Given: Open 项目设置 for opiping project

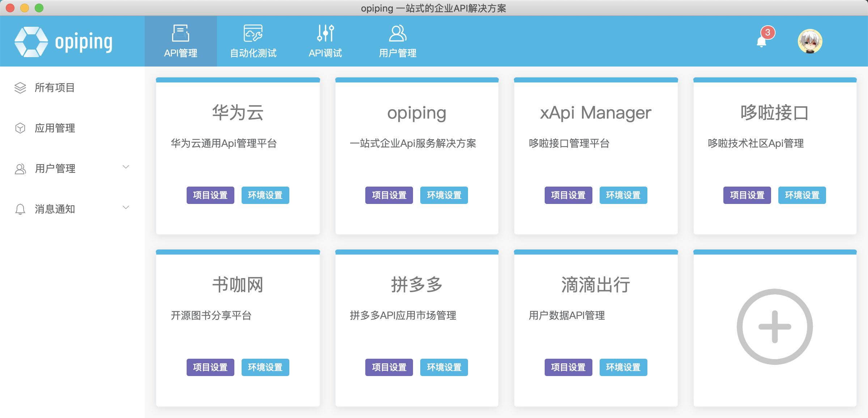Looking at the screenshot, I should 389,195.
